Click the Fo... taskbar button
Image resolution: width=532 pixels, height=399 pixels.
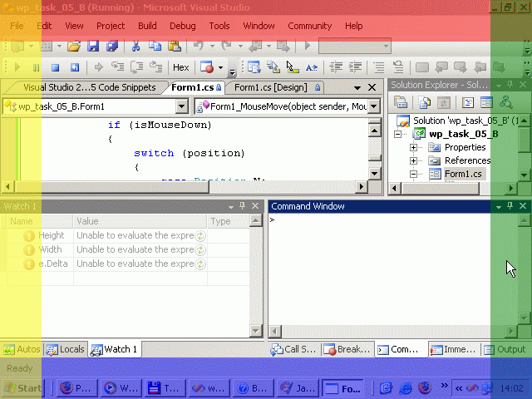pos(342,388)
